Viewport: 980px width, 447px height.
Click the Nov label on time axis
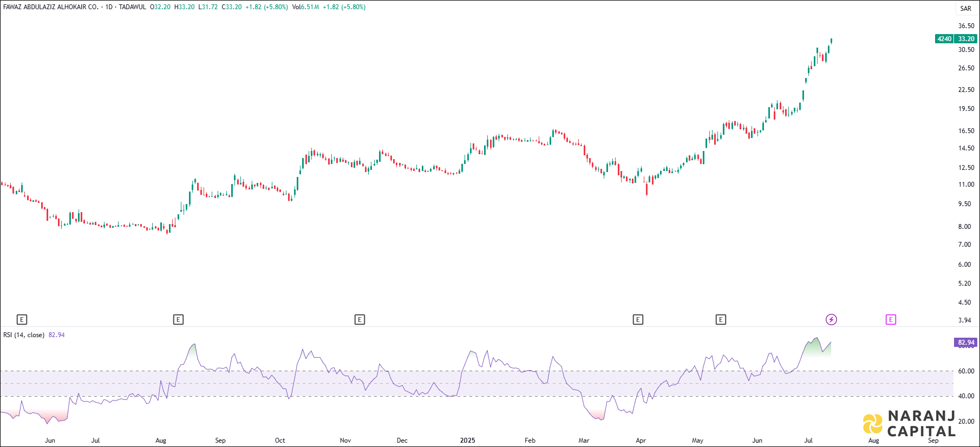(345, 441)
